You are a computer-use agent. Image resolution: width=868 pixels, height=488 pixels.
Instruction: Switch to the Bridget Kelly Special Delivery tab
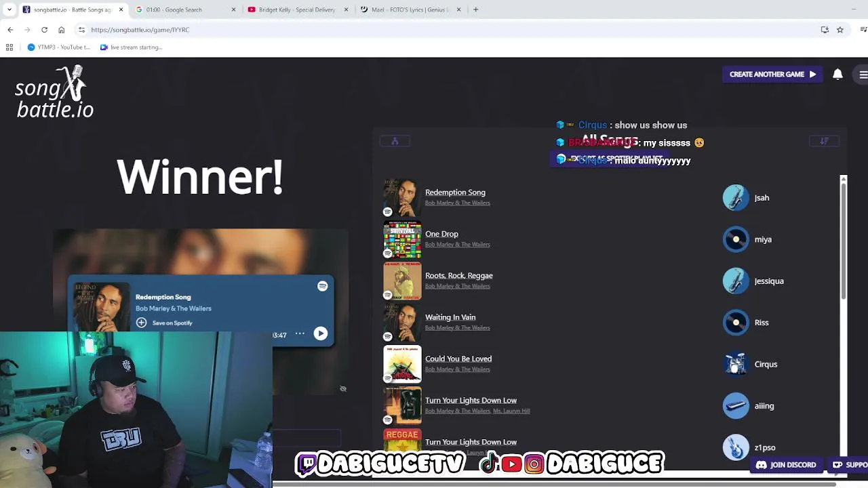tap(298, 9)
